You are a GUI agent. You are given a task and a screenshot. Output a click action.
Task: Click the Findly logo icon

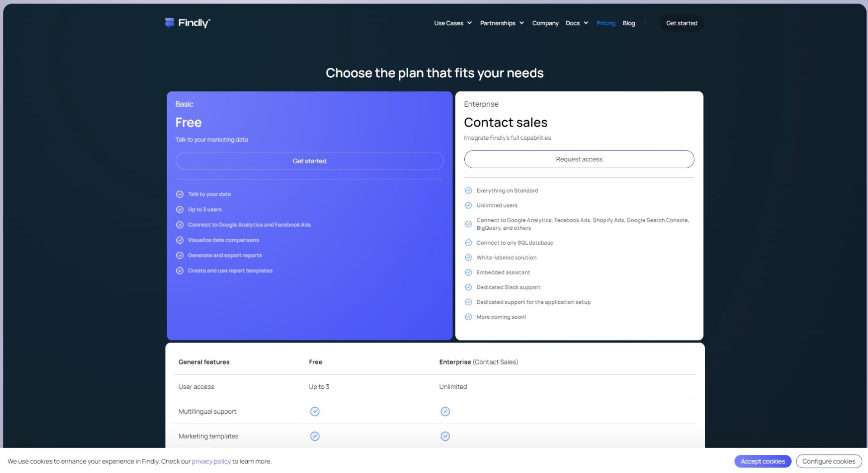(x=170, y=23)
